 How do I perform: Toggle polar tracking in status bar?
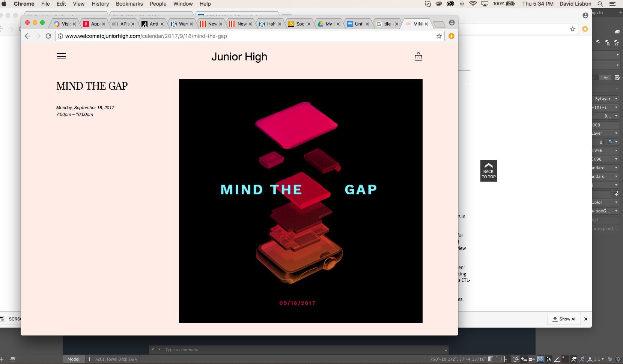516,359
